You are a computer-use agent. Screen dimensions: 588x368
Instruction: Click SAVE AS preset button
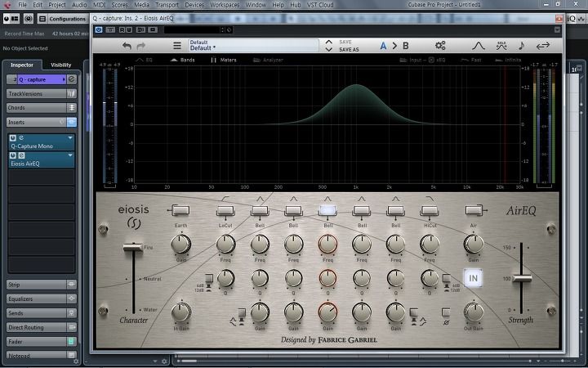pyautogui.click(x=349, y=50)
